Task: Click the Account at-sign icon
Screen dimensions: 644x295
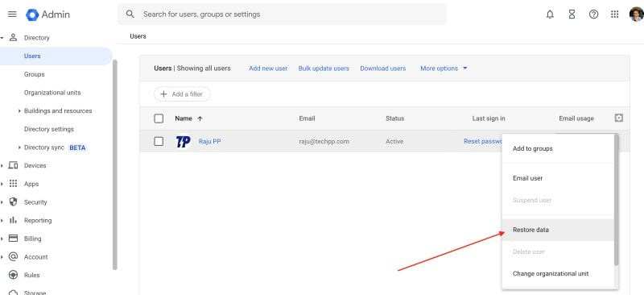Action: tap(13, 257)
